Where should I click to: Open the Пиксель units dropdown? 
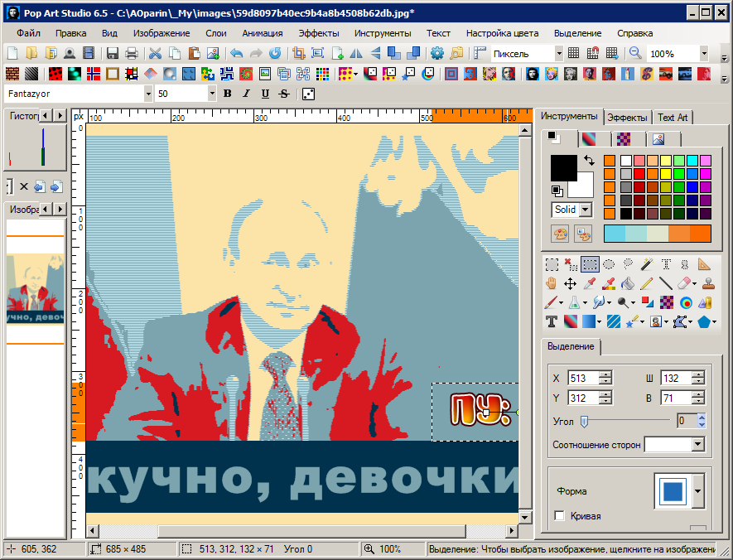point(558,54)
